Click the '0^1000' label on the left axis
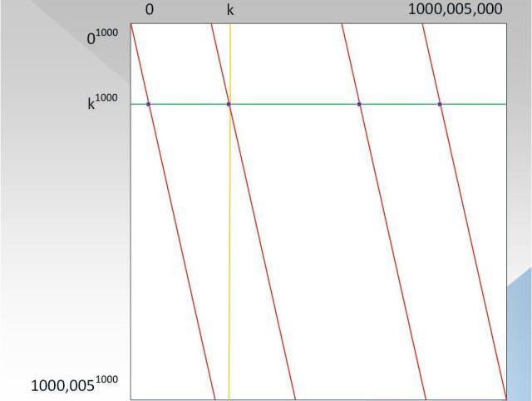This screenshot has width=532, height=401. pos(102,37)
